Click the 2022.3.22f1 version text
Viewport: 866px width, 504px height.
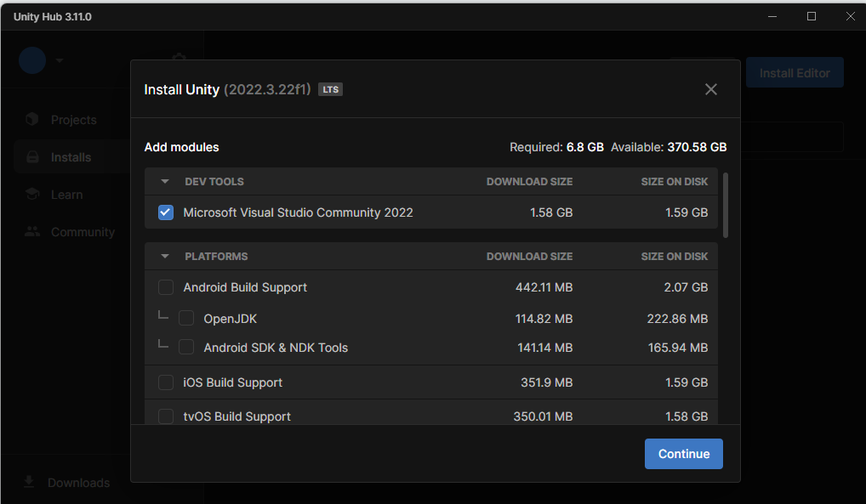(267, 89)
